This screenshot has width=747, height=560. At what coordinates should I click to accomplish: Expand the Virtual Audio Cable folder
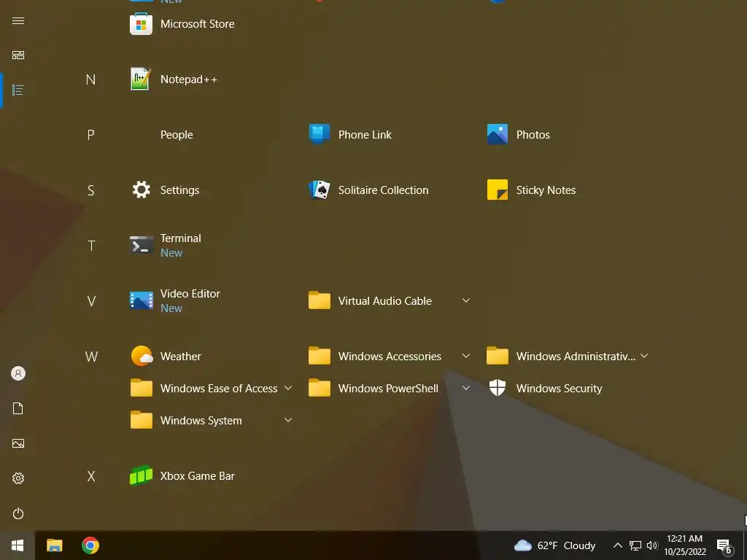pyautogui.click(x=466, y=300)
